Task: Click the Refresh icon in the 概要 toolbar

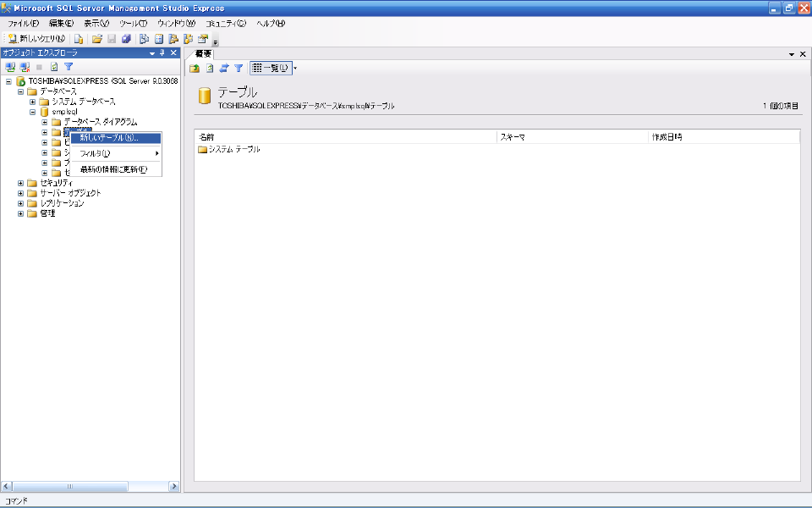Action: click(x=210, y=68)
